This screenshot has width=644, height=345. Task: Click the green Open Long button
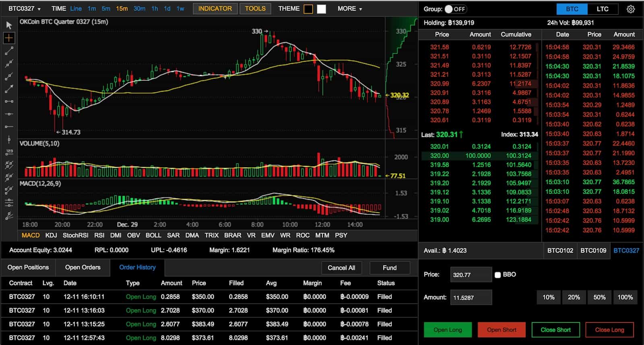point(448,330)
